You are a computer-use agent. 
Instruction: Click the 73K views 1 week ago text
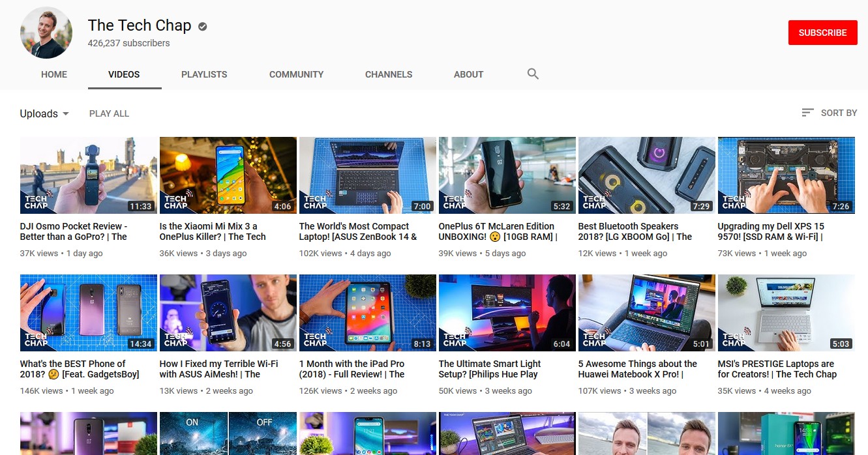click(x=762, y=254)
